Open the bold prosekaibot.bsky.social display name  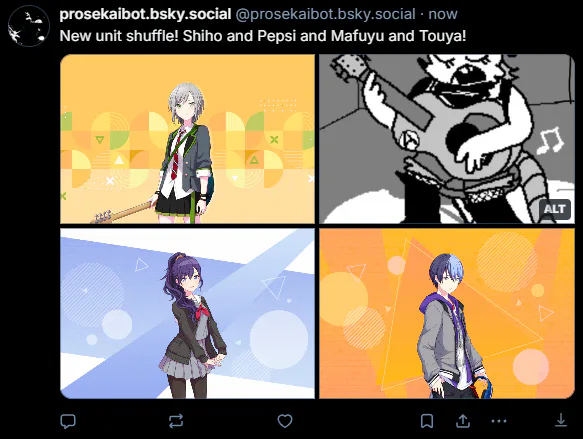[x=145, y=14]
